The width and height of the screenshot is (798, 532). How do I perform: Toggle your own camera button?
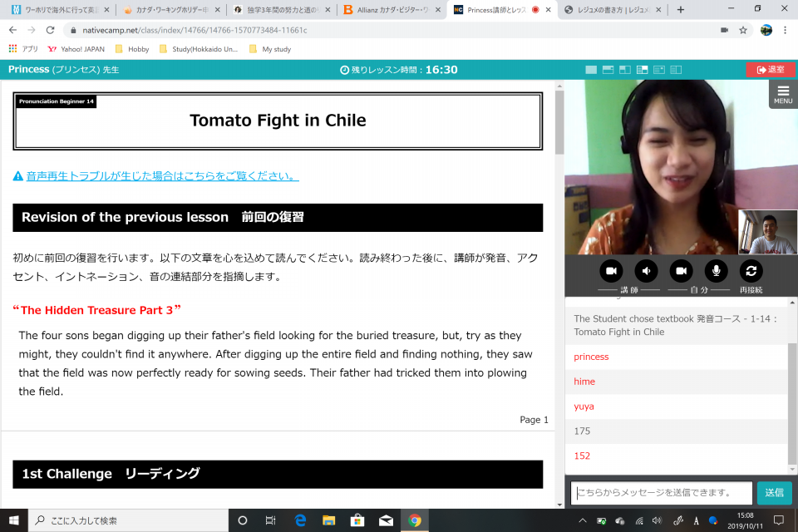[681, 271]
